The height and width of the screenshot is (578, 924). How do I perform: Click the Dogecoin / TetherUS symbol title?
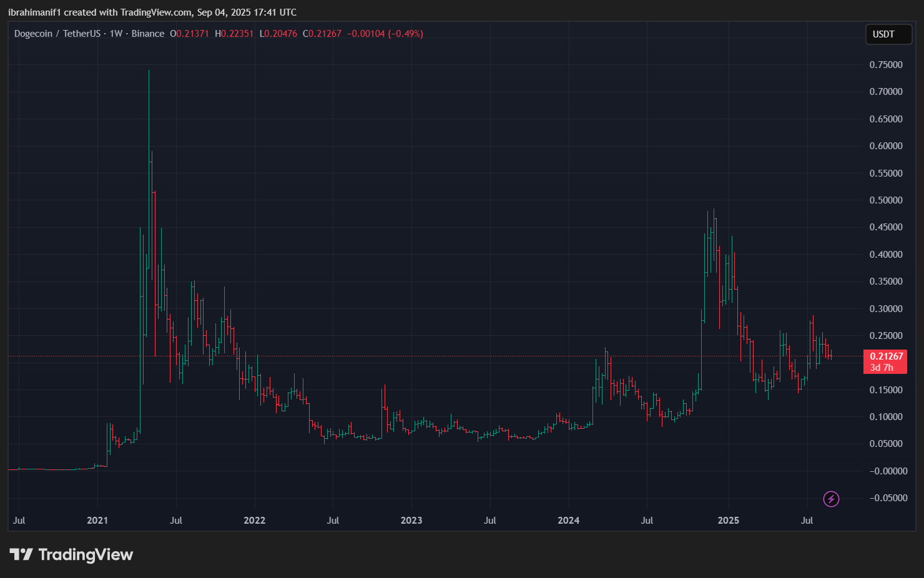coord(57,34)
